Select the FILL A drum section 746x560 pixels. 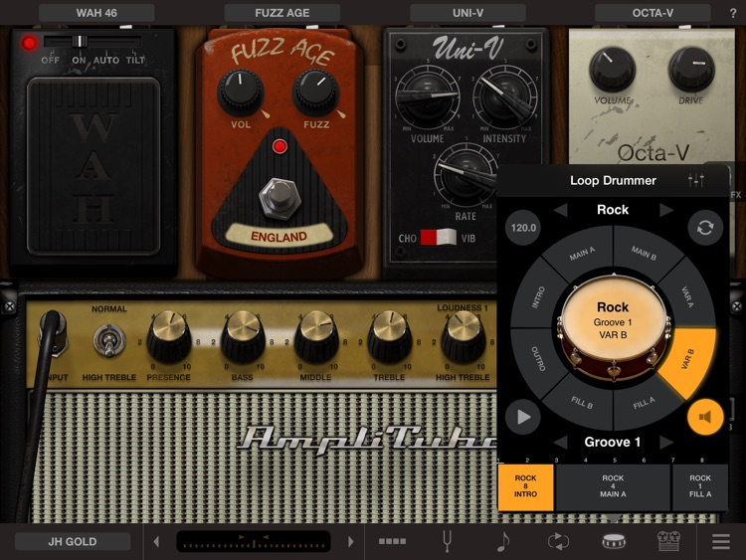[x=644, y=404]
